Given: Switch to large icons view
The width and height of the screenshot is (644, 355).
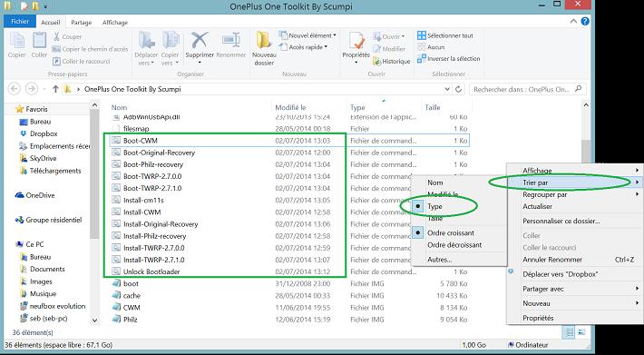Looking at the screenshot, I should point(581,332).
